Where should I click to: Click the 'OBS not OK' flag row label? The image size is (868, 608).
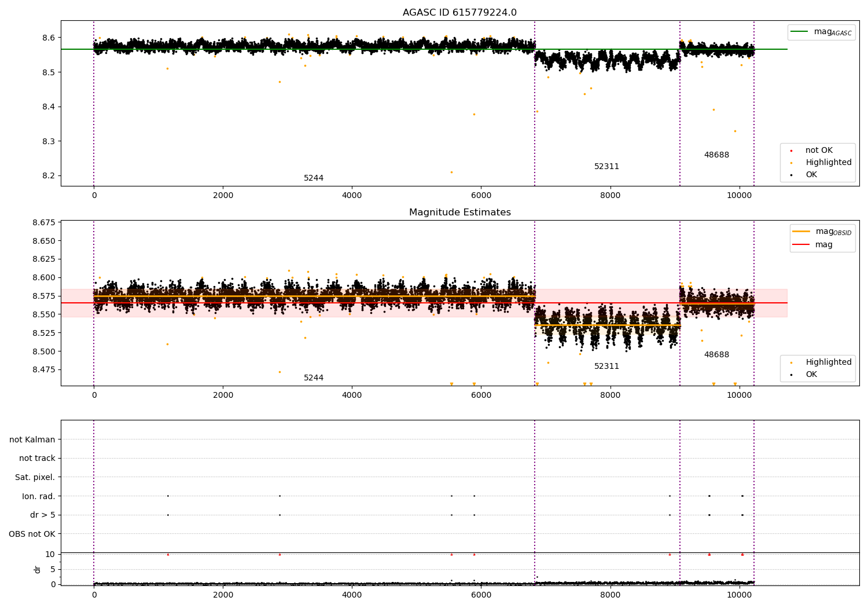(x=32, y=534)
